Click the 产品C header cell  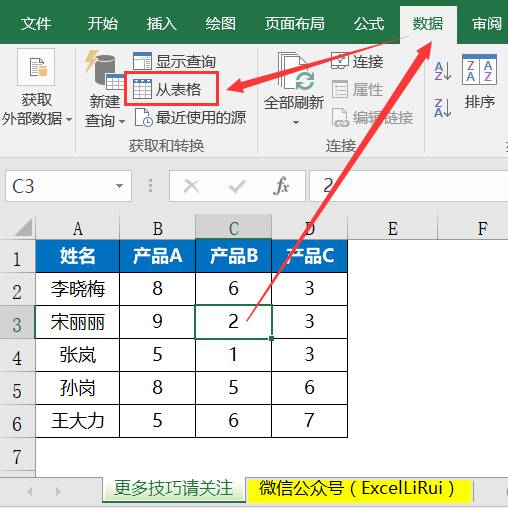tap(310, 256)
